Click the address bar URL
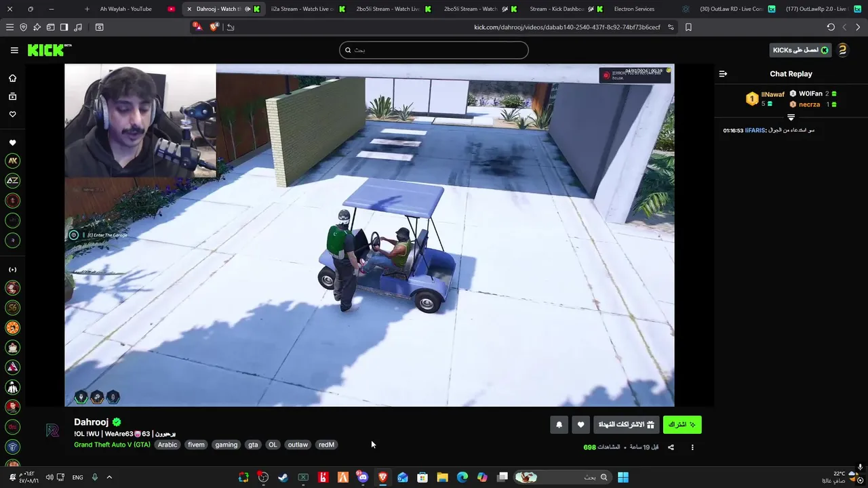The image size is (868, 488). pyautogui.click(x=567, y=27)
